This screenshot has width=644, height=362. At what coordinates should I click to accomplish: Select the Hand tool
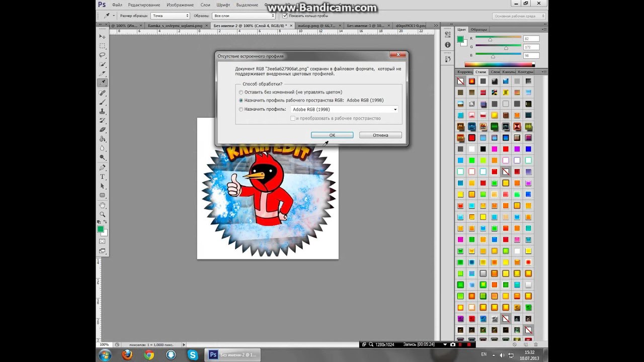tap(103, 205)
